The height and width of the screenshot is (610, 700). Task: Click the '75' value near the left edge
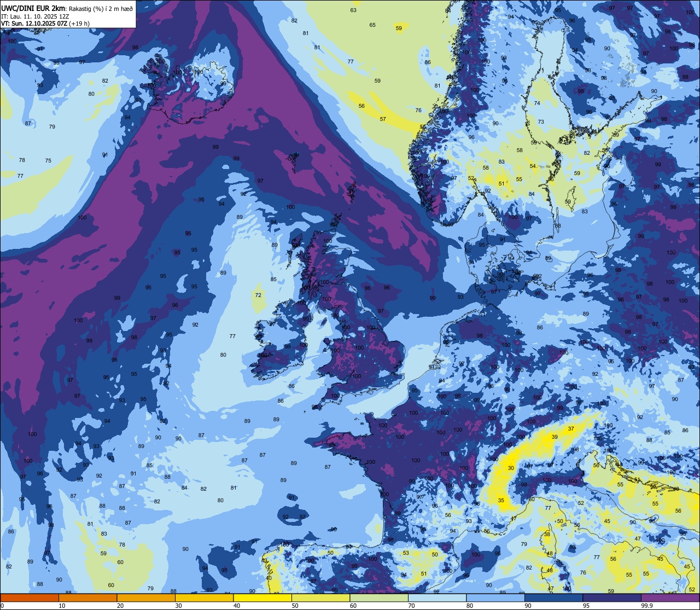click(48, 161)
